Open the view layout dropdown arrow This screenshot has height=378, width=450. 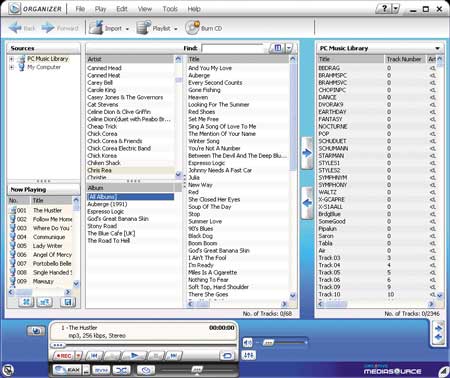tap(289, 48)
